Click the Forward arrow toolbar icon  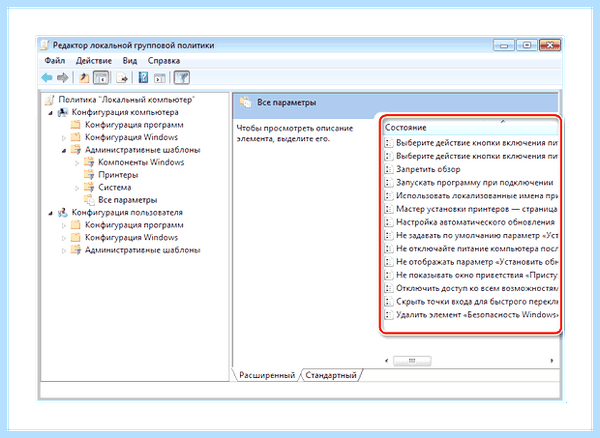(x=62, y=78)
